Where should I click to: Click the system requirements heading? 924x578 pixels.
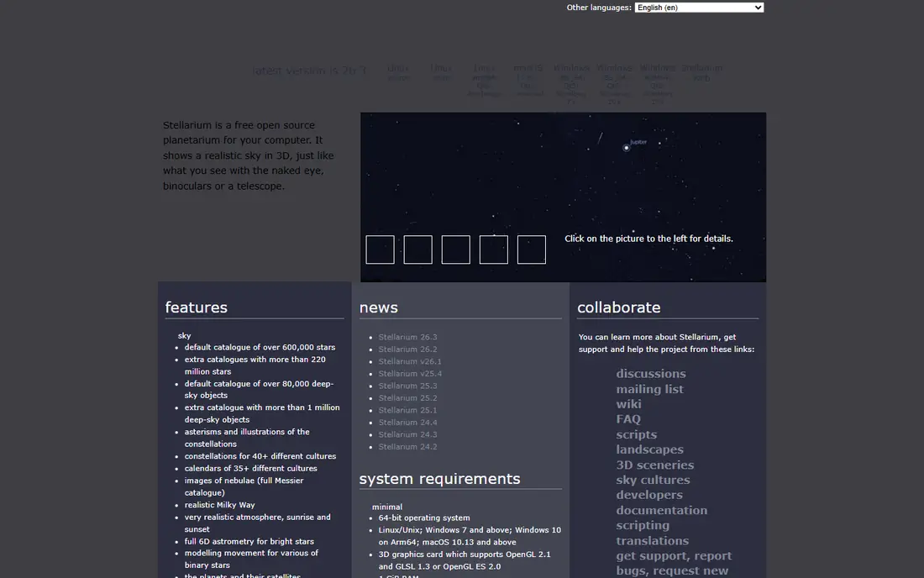point(439,479)
